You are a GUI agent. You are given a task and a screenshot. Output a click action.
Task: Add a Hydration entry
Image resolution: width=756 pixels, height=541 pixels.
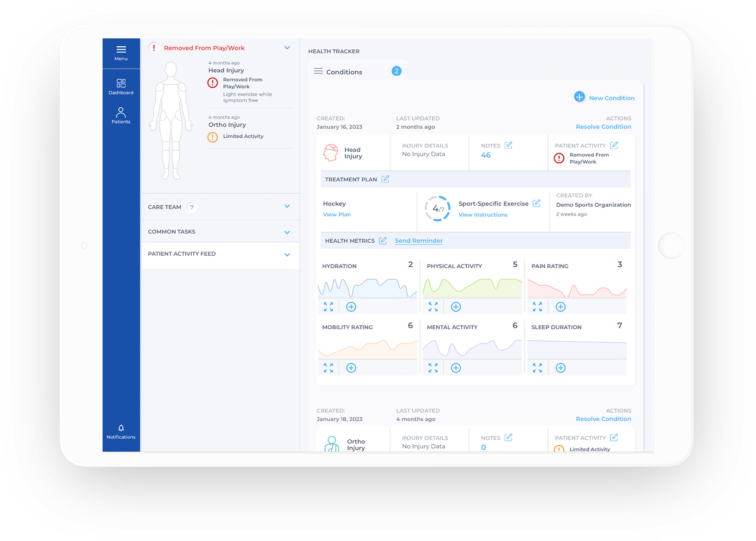(351, 307)
